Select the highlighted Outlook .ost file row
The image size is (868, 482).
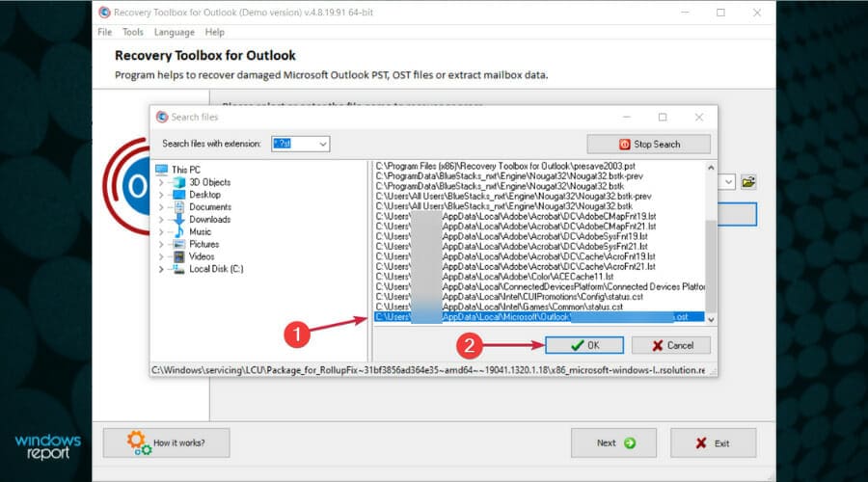[x=539, y=317]
